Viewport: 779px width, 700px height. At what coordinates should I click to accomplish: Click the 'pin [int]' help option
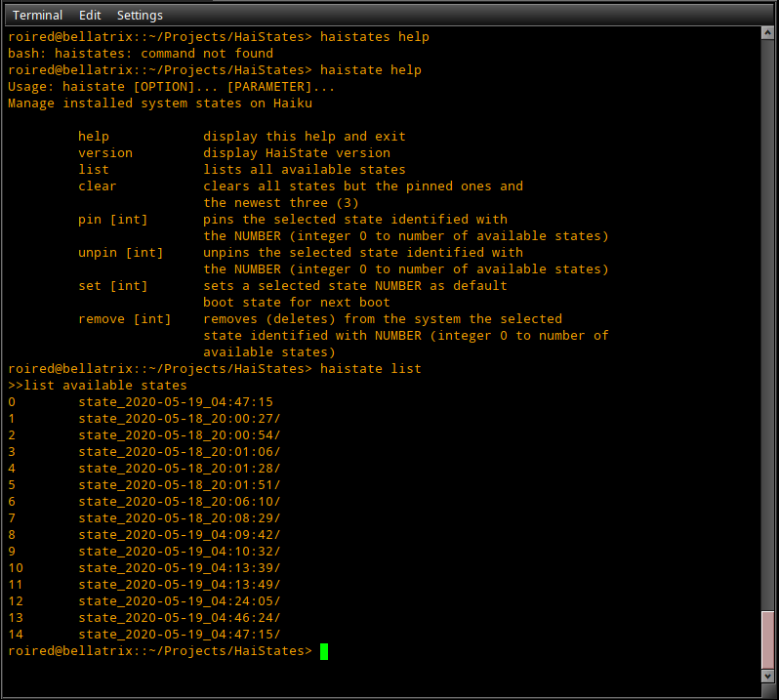113,219
